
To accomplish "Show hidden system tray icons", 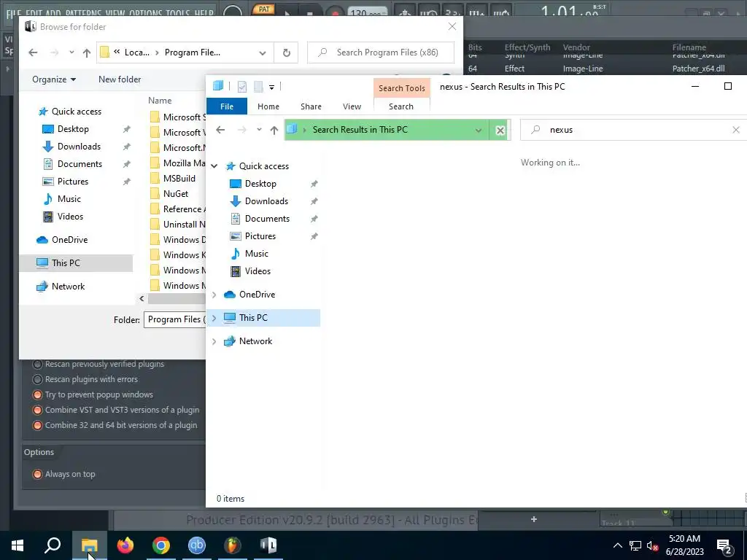I will [x=617, y=545].
